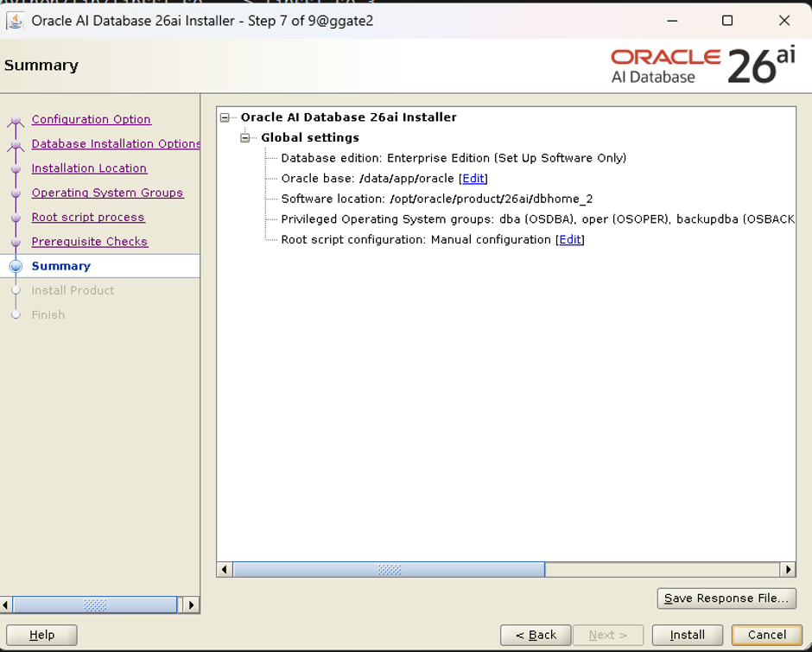Jump to Installation Location step

click(89, 168)
